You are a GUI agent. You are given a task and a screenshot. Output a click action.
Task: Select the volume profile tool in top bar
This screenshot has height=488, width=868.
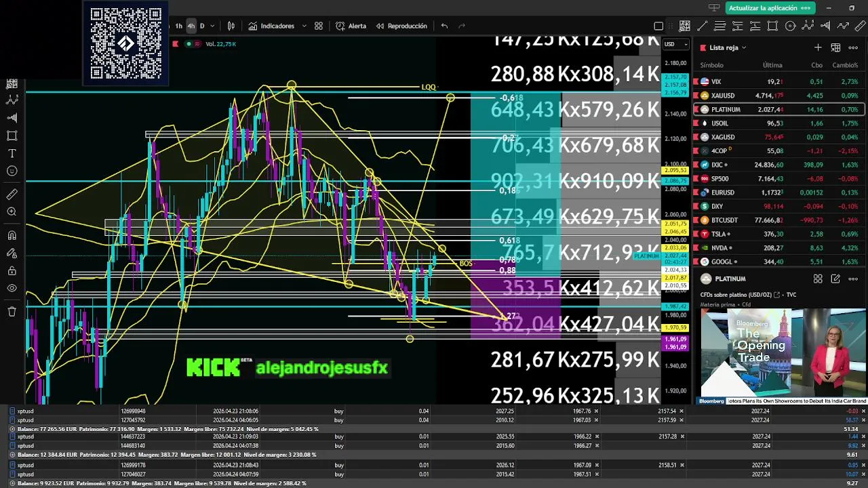(825, 26)
